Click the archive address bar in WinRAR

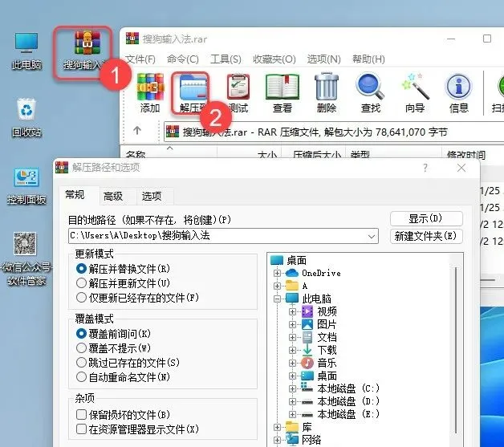tap(335, 132)
